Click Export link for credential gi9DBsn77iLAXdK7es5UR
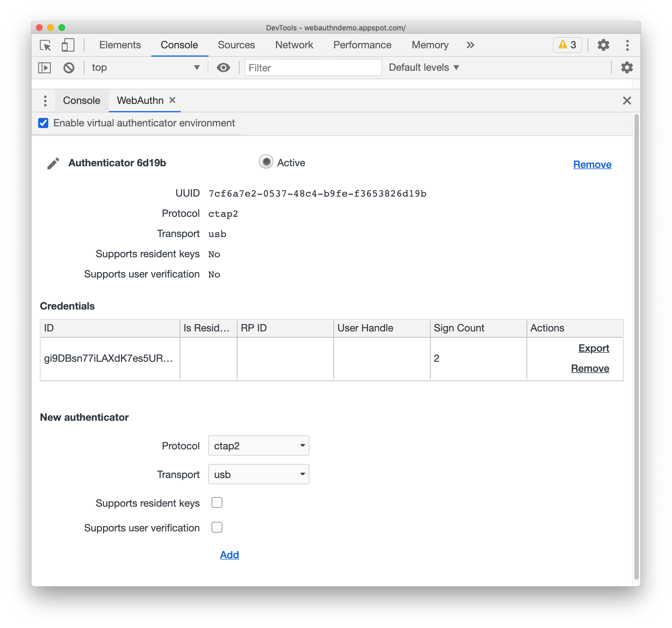Image resolution: width=672 pixels, height=628 pixels. pyautogui.click(x=593, y=349)
